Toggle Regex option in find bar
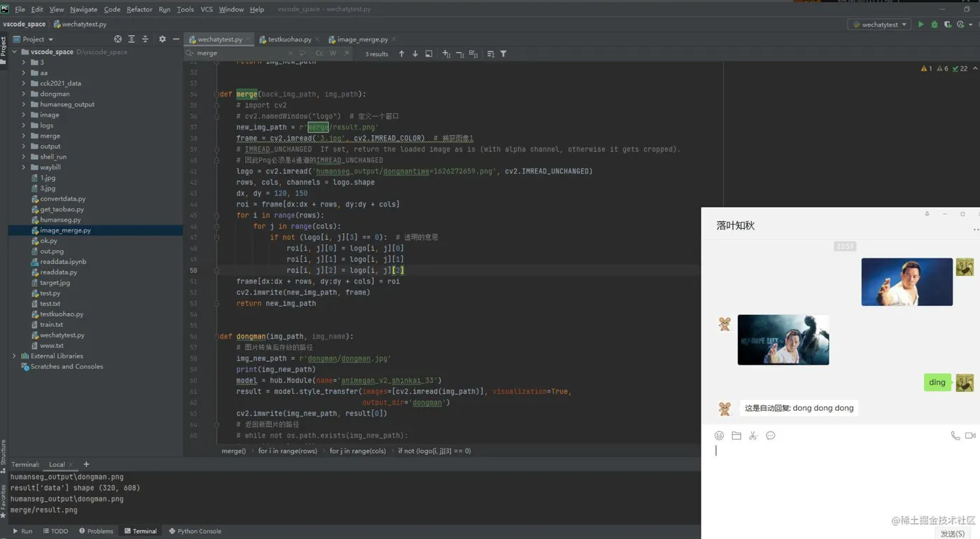Image resolution: width=980 pixels, height=539 pixels. coord(346,53)
